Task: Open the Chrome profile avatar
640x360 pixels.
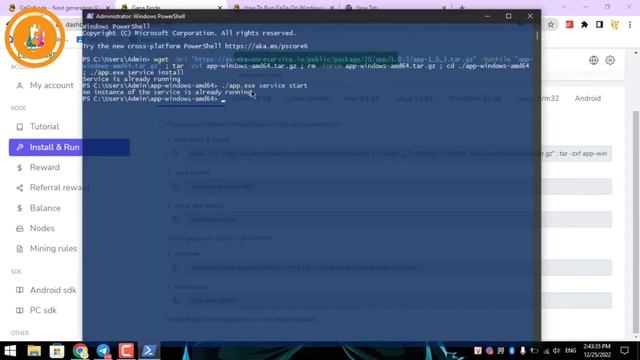Action: (x=615, y=25)
